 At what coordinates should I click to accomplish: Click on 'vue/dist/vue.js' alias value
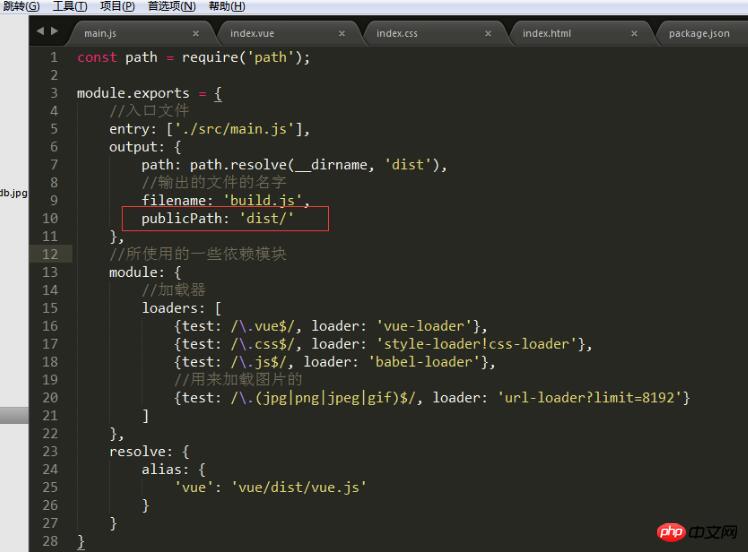point(299,487)
